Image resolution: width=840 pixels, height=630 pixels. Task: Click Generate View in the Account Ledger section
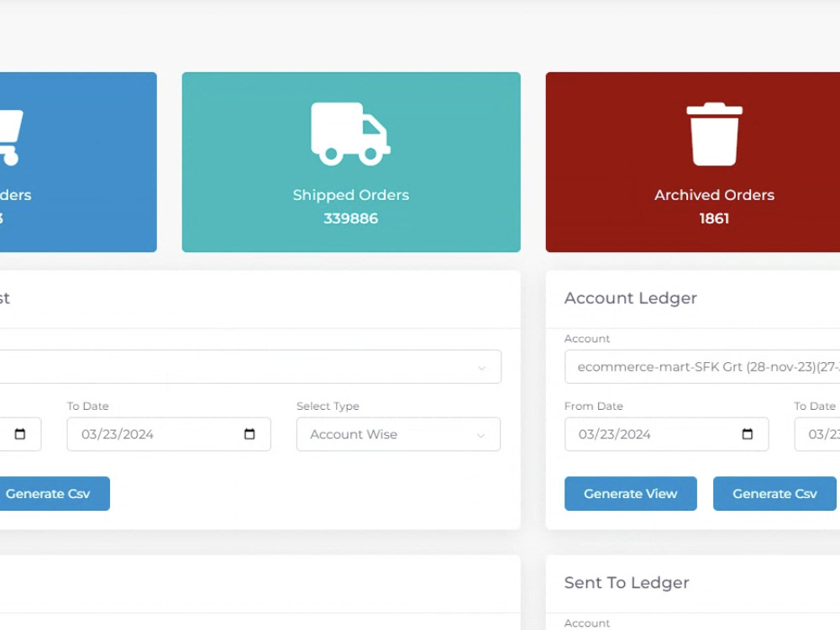[630, 493]
